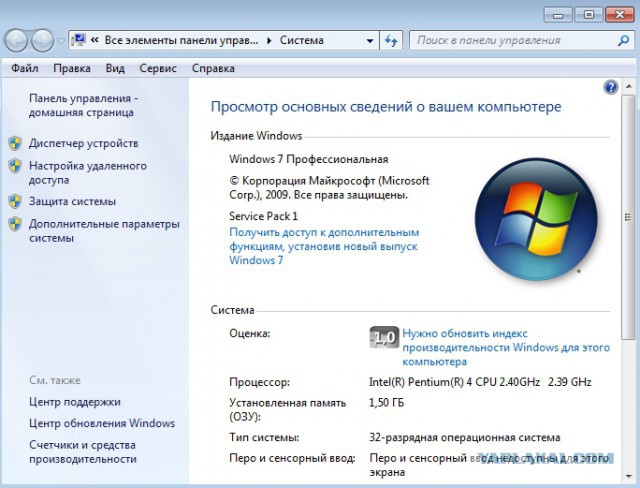Click shield icon beside Диспетчер устройств

tap(15, 144)
